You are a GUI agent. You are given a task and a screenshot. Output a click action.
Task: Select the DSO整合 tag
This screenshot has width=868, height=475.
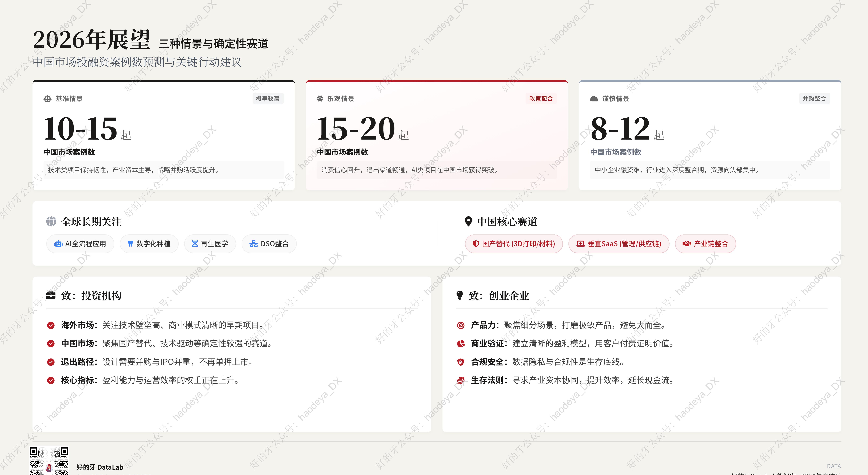(x=269, y=244)
